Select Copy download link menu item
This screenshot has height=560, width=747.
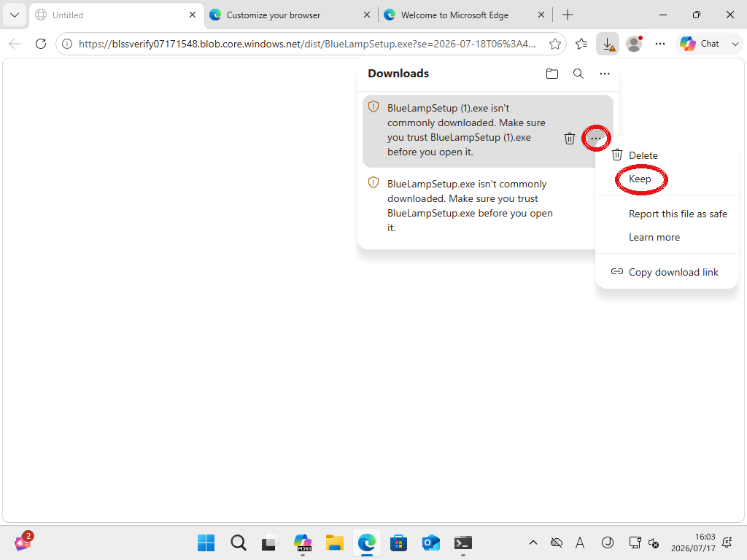(667, 272)
